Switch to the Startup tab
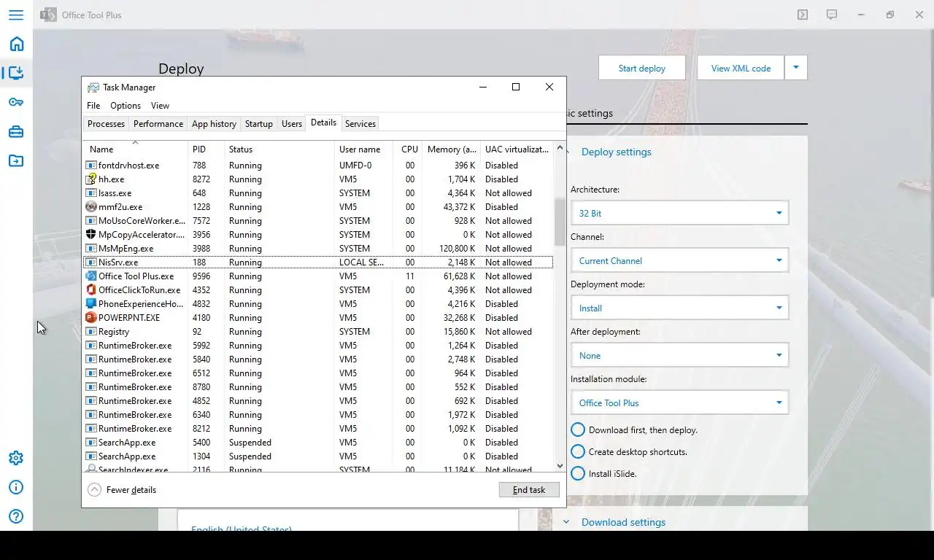This screenshot has width=934, height=560. coord(259,124)
